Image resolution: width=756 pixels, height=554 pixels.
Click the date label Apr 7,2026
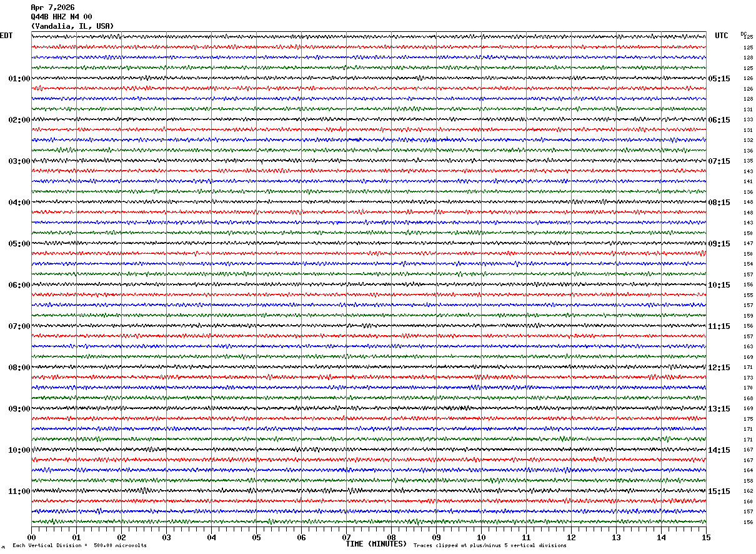(52, 8)
